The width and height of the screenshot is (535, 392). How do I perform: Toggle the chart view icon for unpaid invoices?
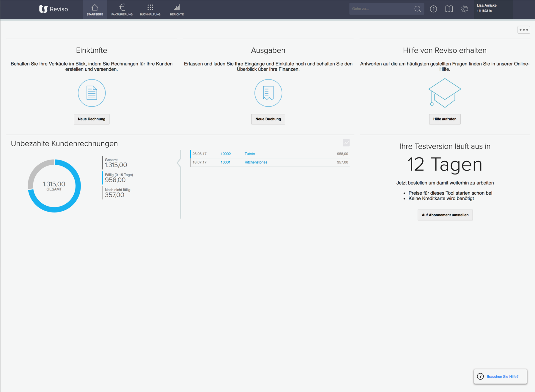coord(346,143)
